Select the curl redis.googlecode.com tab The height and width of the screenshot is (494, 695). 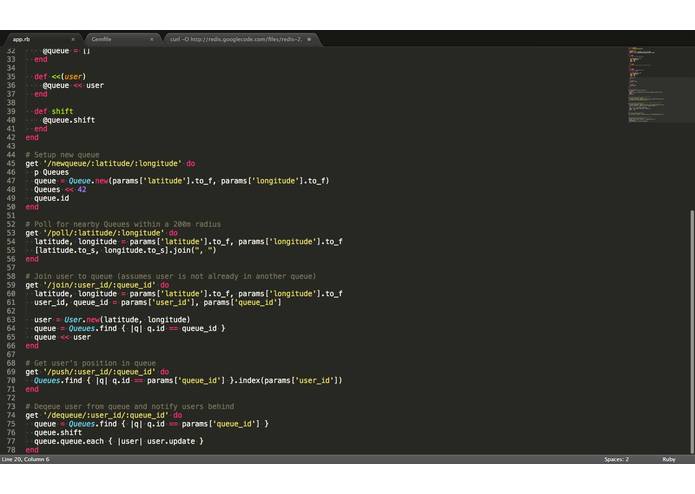coord(240,39)
